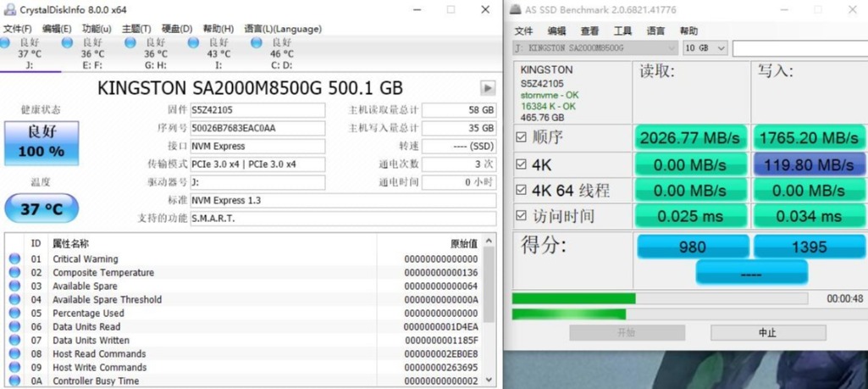The height and width of the screenshot is (389, 868).
Task: Click status orb for Controller Busy Time row
Action: (14, 381)
